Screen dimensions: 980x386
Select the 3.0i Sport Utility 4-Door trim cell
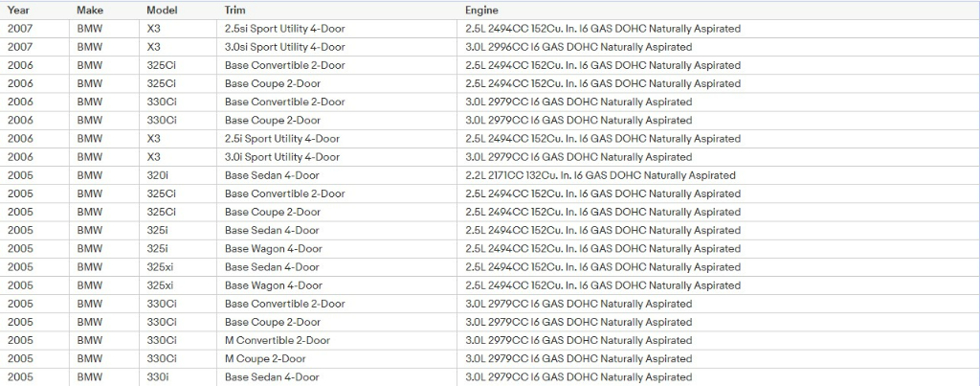pos(281,157)
